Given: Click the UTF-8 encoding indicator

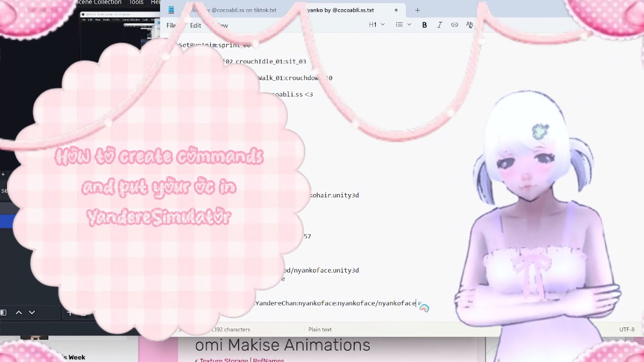Looking at the screenshot, I should pos(627,330).
